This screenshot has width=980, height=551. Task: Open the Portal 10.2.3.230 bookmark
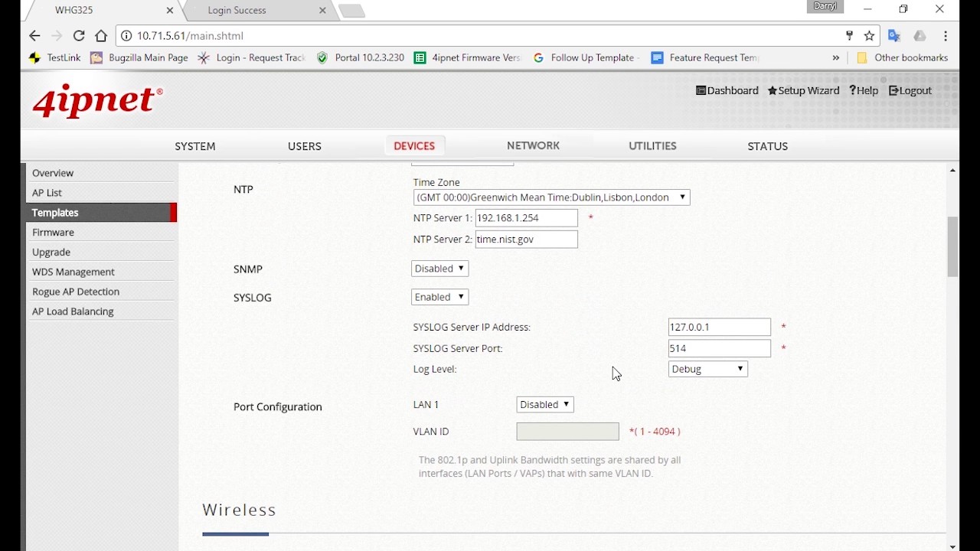point(361,57)
